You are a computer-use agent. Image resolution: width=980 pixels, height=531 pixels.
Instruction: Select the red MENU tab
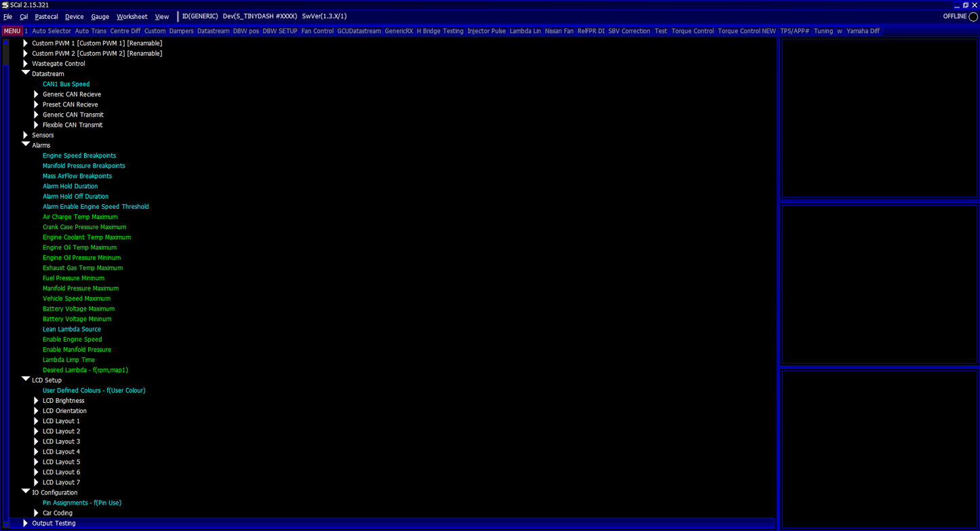12,31
